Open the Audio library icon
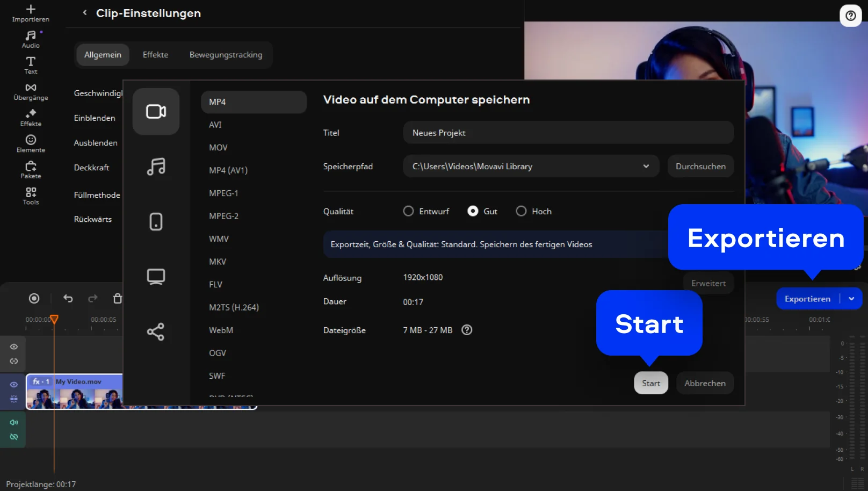The image size is (868, 491). click(31, 39)
